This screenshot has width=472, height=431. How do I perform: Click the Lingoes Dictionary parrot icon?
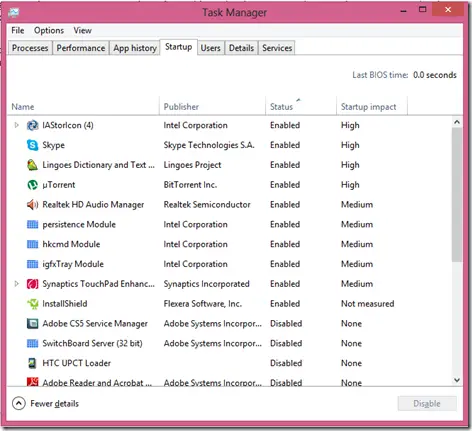[32, 165]
